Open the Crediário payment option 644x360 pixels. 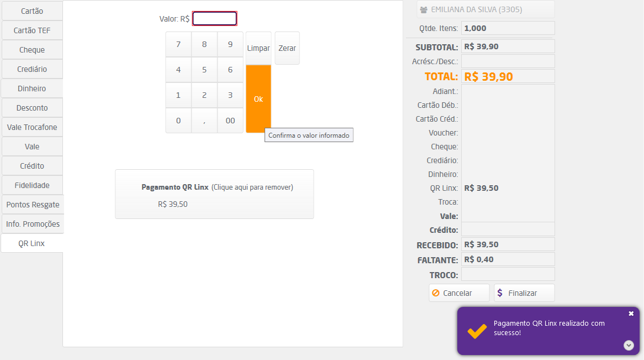pyautogui.click(x=32, y=69)
